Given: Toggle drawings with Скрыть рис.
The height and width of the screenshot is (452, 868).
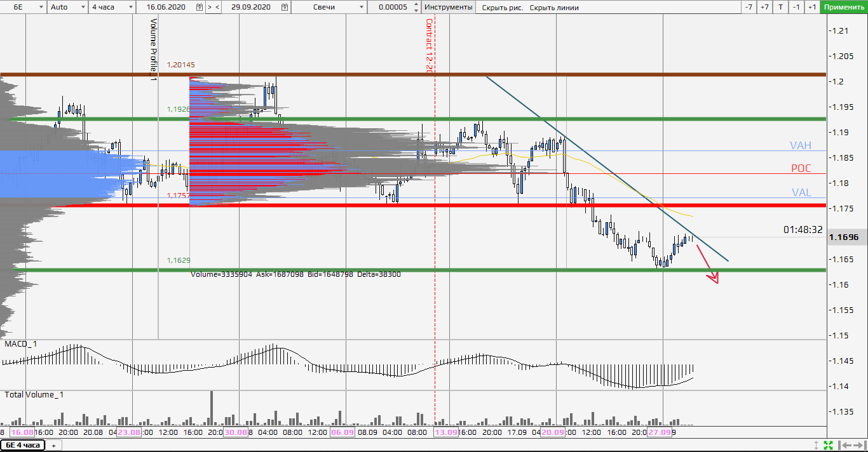Looking at the screenshot, I should tap(501, 7).
